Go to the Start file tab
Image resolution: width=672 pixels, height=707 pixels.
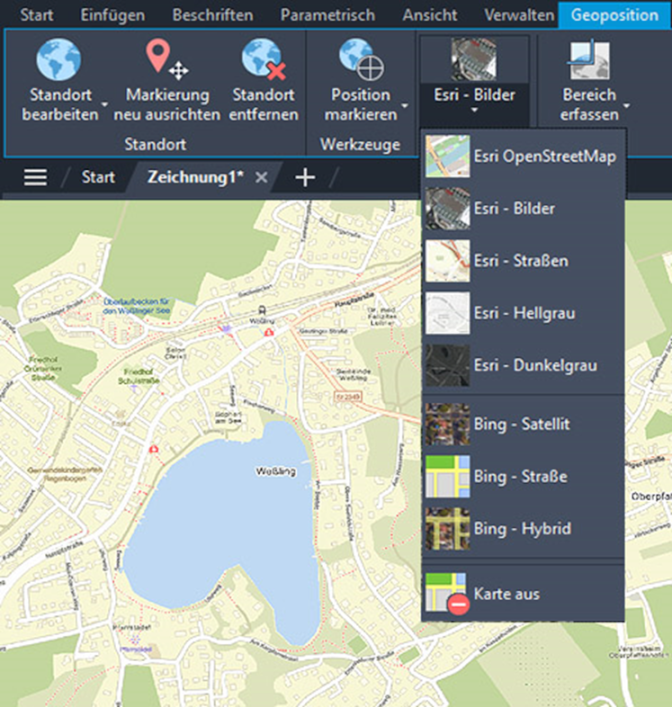click(98, 177)
